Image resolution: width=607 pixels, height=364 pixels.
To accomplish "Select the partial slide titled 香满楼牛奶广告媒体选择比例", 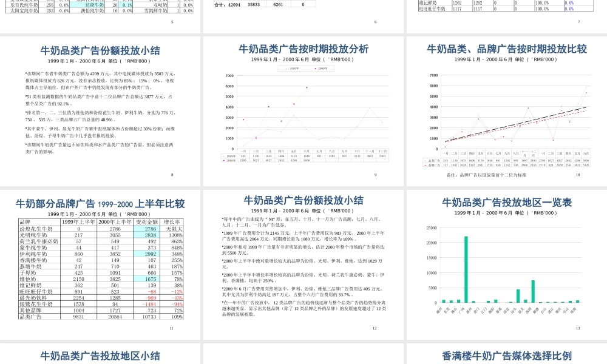I will (x=507, y=354).
